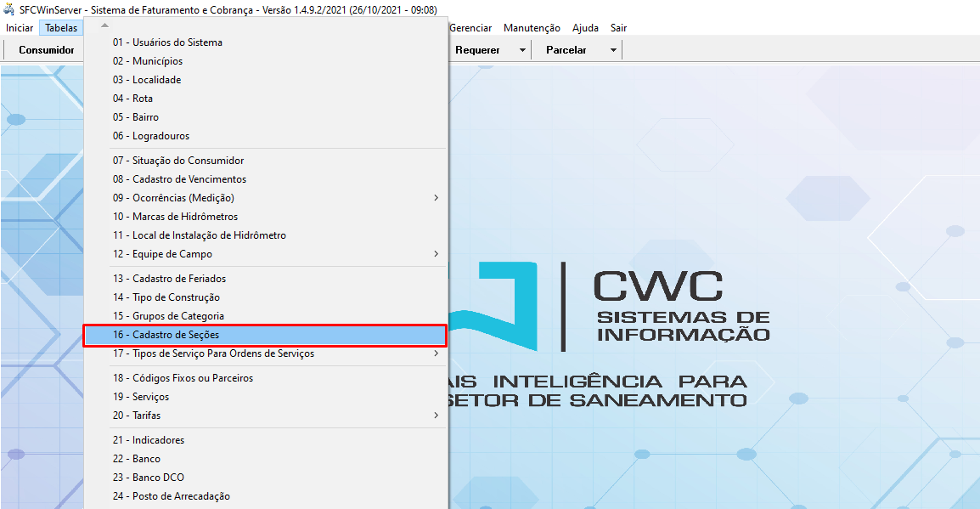Click the SFCWinServer app icon in title bar
Screen dimensions: 980x509
point(9,9)
